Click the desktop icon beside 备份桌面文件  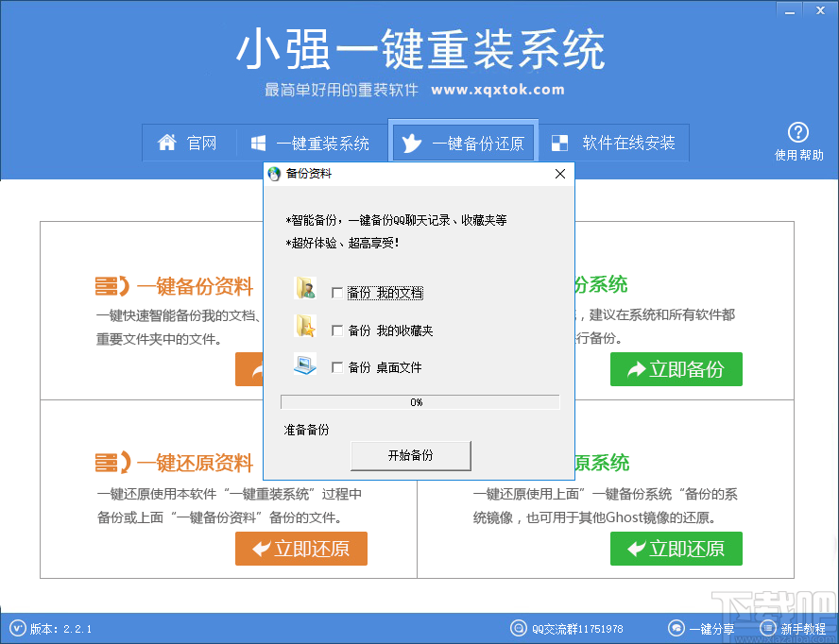pyautogui.click(x=306, y=363)
